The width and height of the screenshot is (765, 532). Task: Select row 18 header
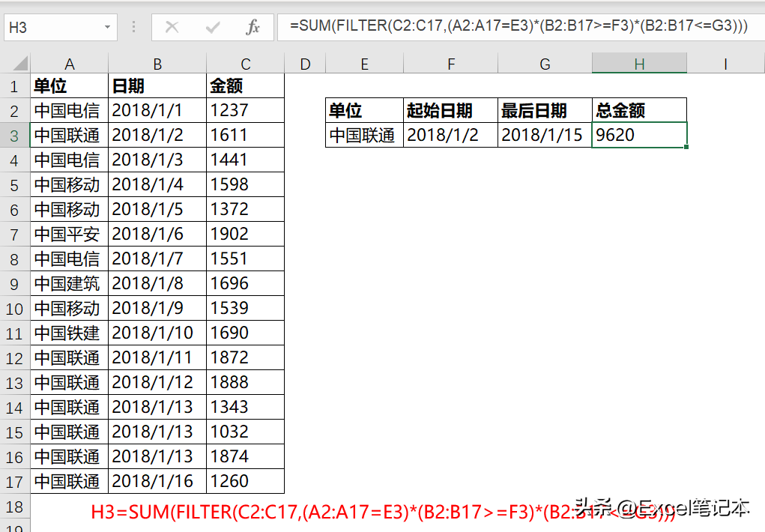15,507
